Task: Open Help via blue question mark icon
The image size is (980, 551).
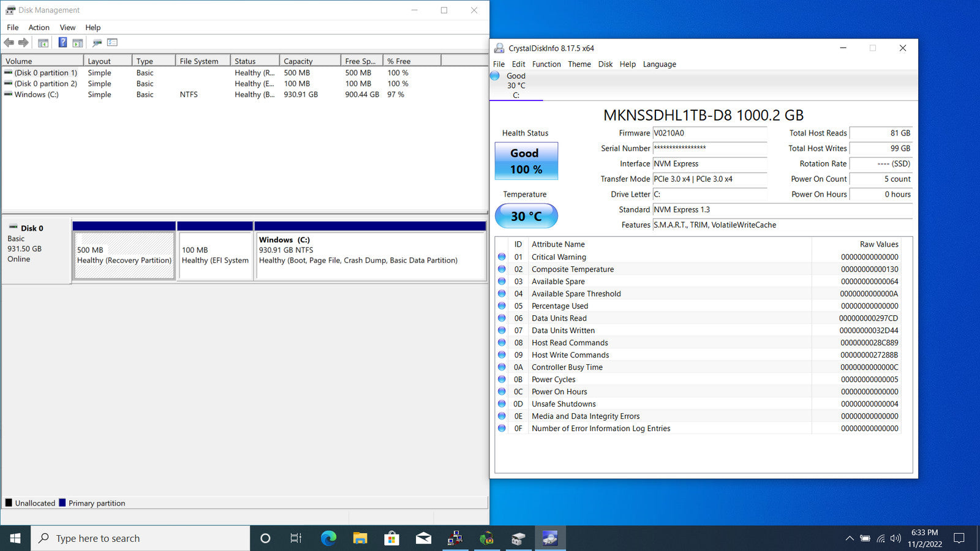Action: 62,42
